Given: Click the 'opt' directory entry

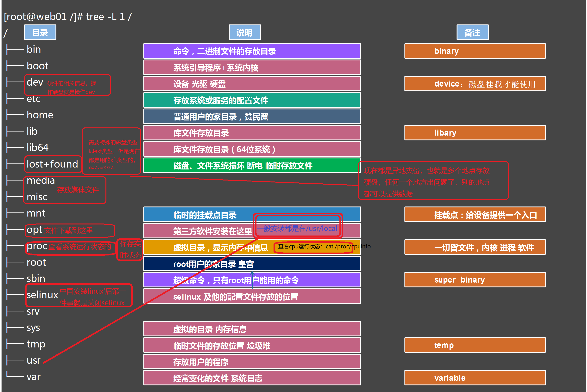Looking at the screenshot, I should pos(35,230).
